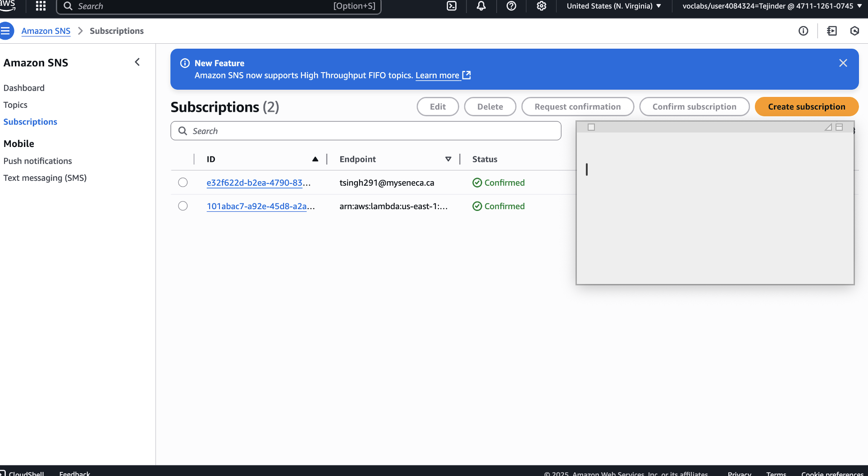Open the help question mark menu
This screenshot has height=476, width=868.
tap(511, 6)
